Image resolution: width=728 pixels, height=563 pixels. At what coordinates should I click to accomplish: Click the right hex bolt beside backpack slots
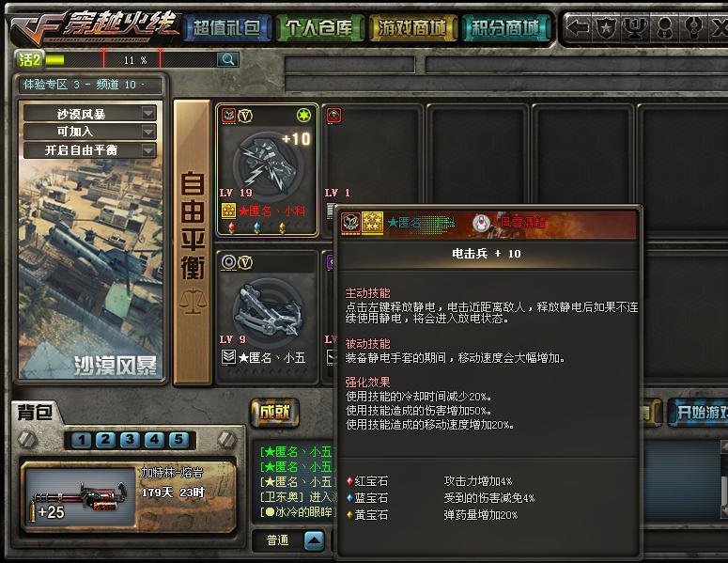227,440
